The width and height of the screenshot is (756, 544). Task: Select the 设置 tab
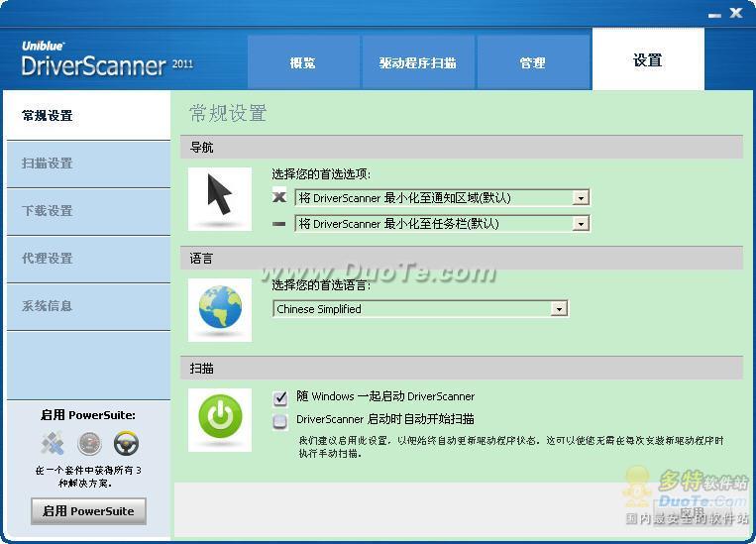(648, 59)
